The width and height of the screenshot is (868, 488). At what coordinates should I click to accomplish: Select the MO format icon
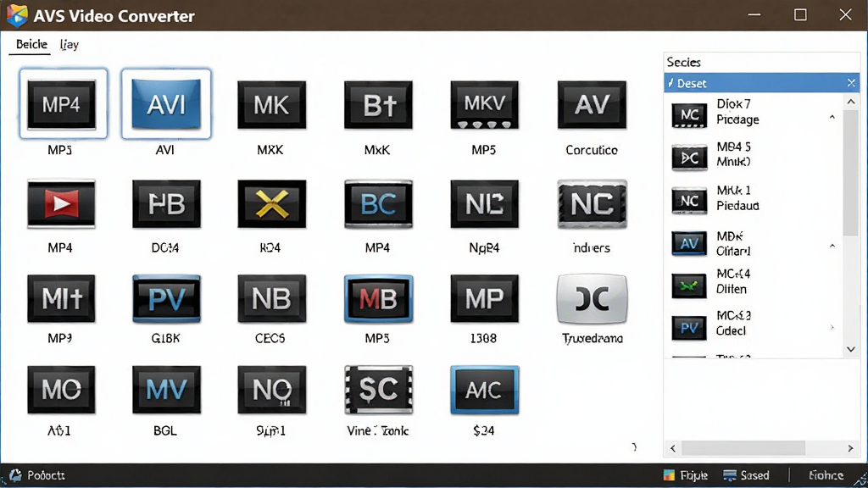[x=61, y=390]
